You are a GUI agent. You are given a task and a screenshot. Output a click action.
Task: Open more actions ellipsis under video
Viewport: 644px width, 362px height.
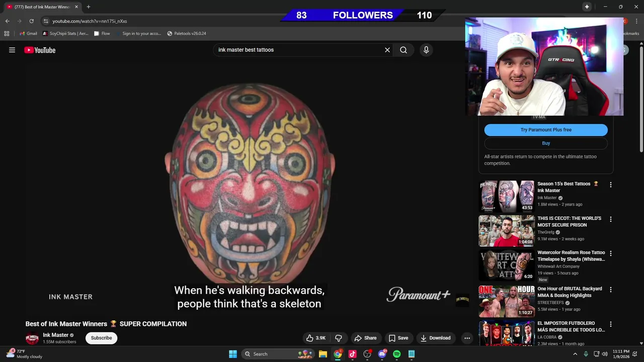(x=467, y=338)
